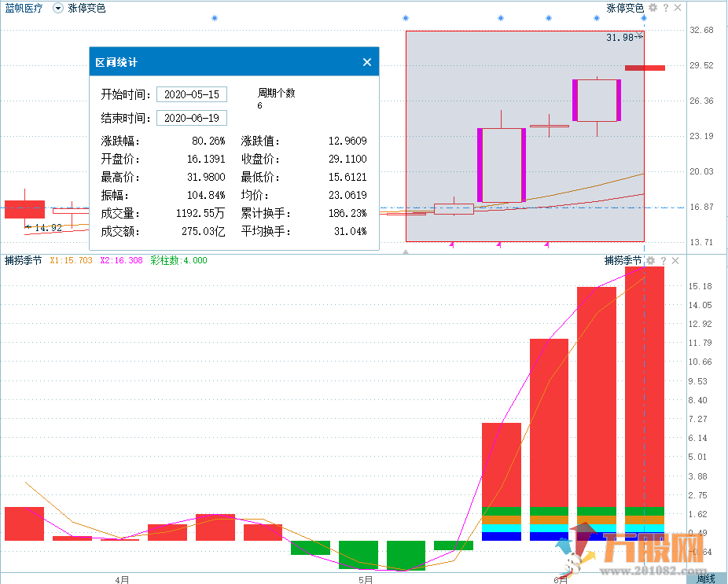The image size is (728, 584).
Task: Open settings gear for 涨停变色 indicator
Action: coord(651,8)
